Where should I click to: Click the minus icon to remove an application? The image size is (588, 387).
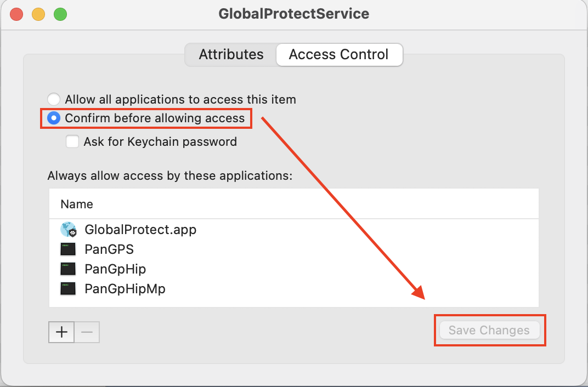tap(87, 332)
